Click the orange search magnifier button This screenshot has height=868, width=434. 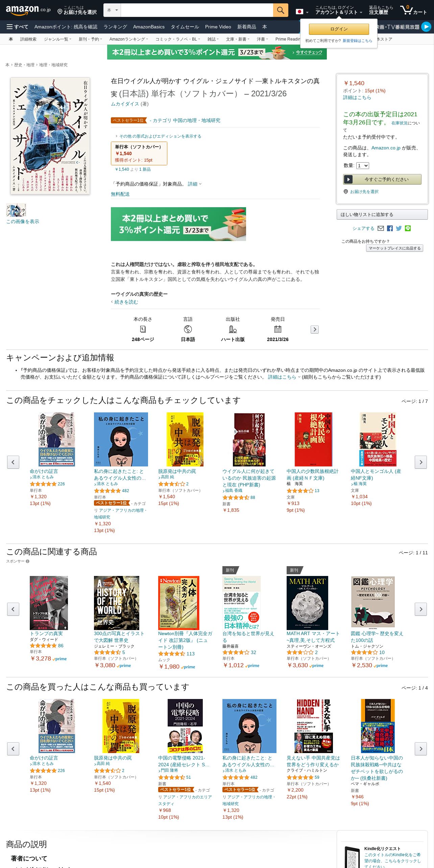(280, 10)
